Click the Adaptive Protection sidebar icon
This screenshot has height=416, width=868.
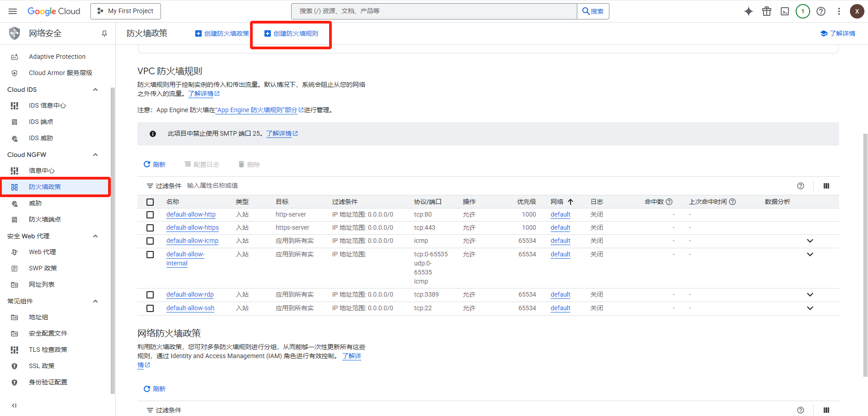[14, 57]
